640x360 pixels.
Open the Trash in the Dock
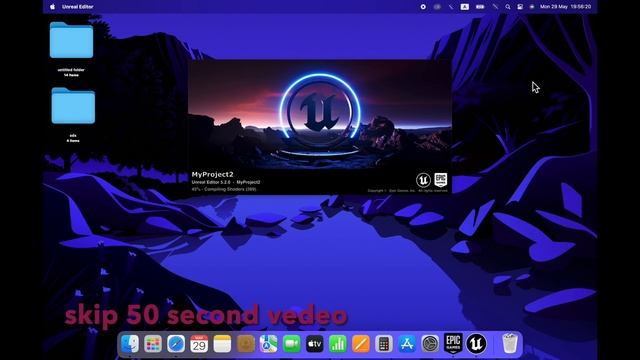click(x=510, y=343)
